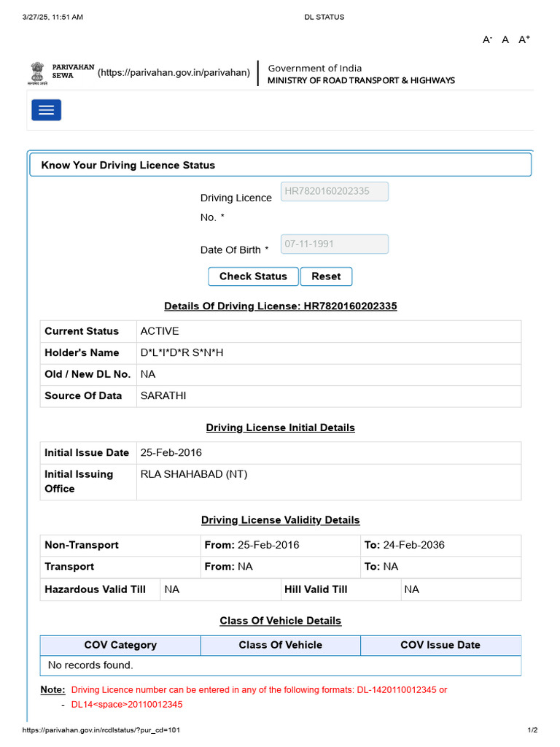The image size is (560, 747).
Task: Click the Driving Licence No. field
Action: 334,192
